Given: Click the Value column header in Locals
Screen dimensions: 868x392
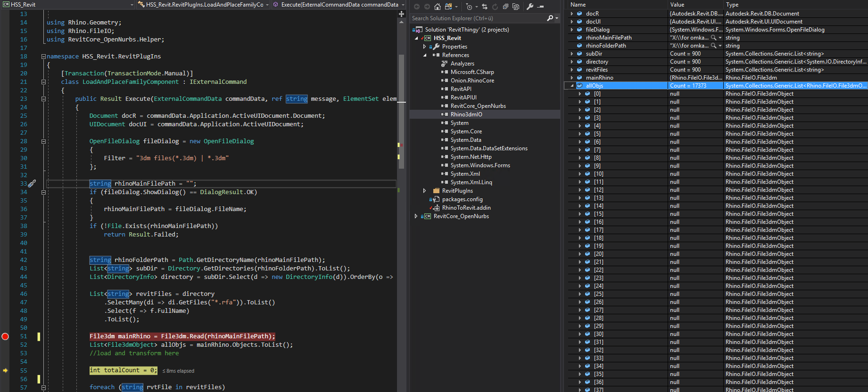Looking at the screenshot, I should (677, 5).
